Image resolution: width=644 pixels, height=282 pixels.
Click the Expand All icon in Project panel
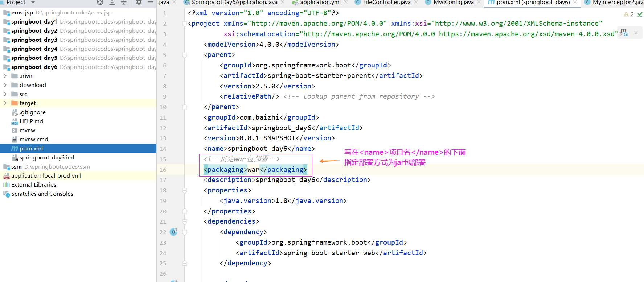(112, 2)
